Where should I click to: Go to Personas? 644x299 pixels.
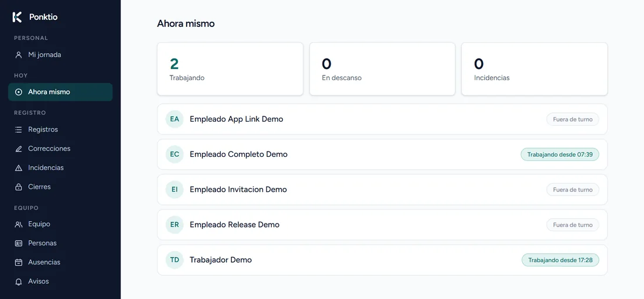point(60,243)
